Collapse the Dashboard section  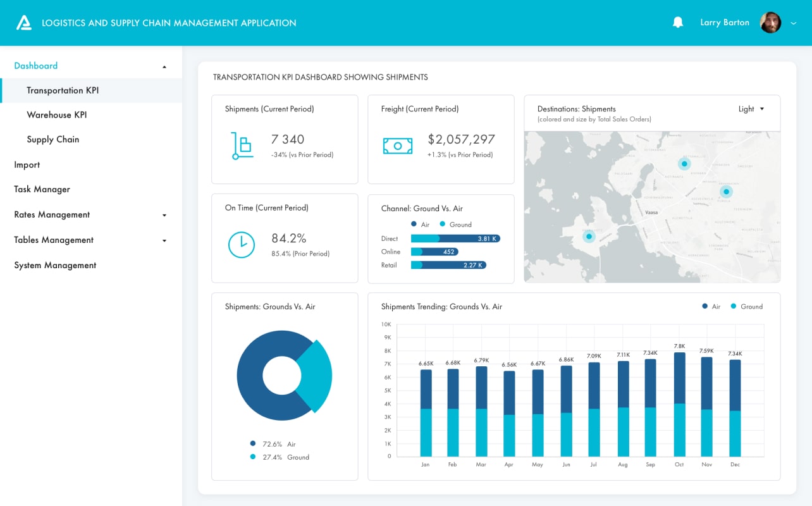pyautogui.click(x=164, y=65)
